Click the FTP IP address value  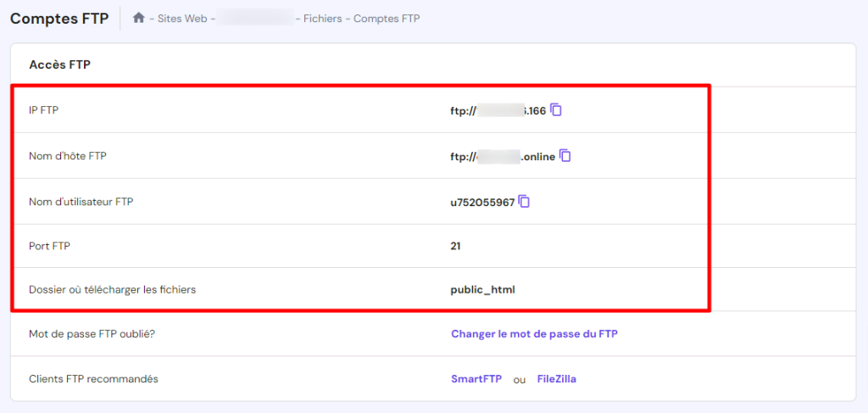(498, 110)
